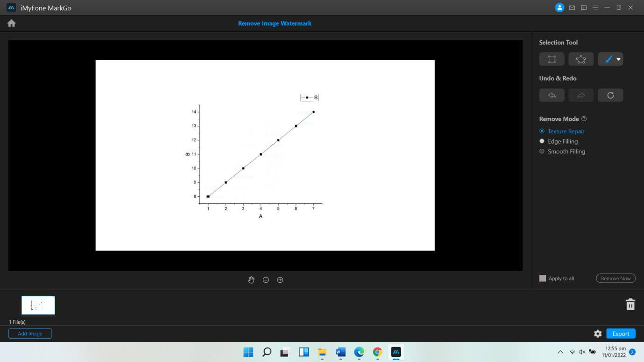Open the clock and date panel

click(614, 352)
